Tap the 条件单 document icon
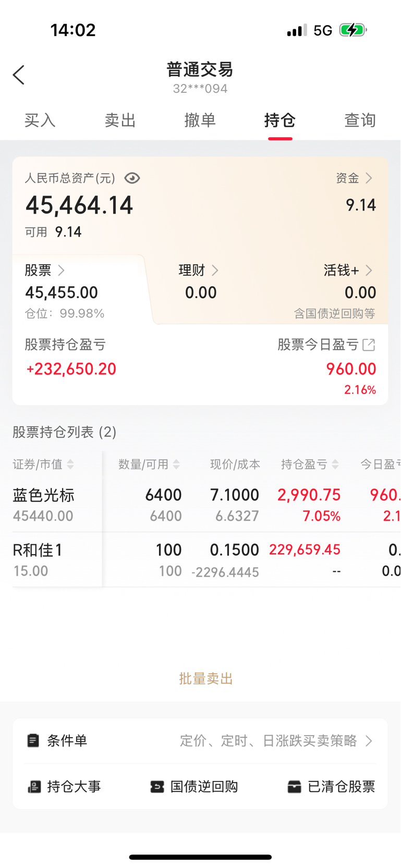401x868 pixels. [33, 740]
